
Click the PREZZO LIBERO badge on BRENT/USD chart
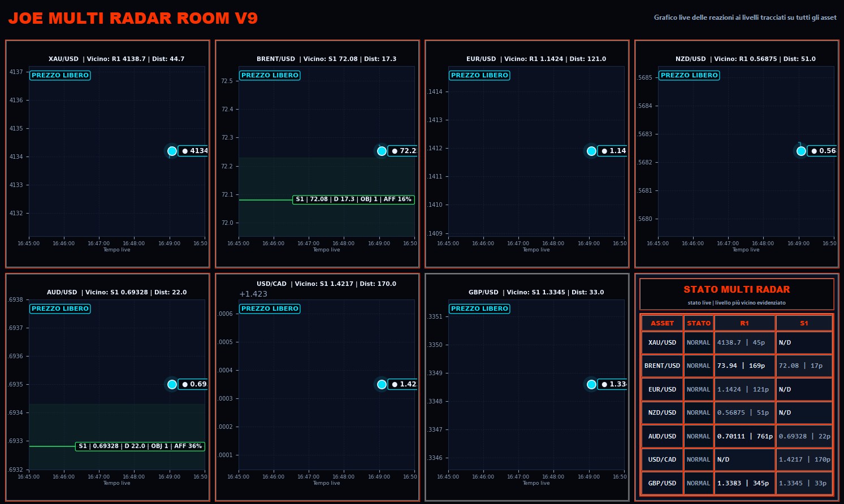[x=270, y=75]
